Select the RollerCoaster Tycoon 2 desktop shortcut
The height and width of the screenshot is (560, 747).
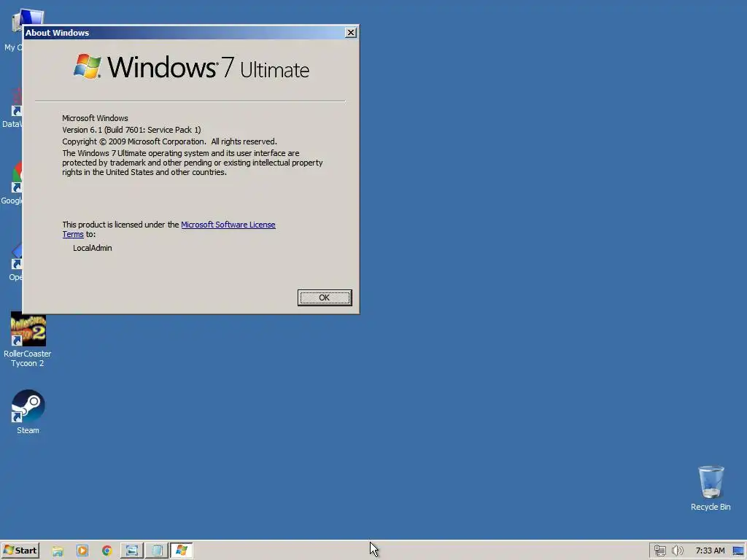click(28, 339)
